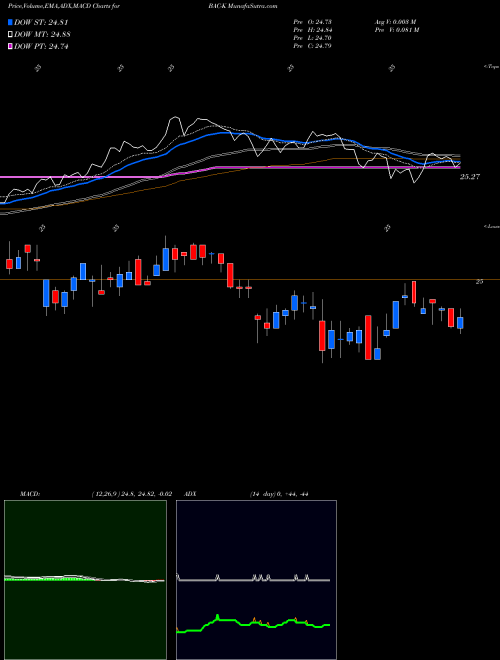
Task: Click the ADX values '(14 day) 0, +44, -44'
Action: pos(279,494)
